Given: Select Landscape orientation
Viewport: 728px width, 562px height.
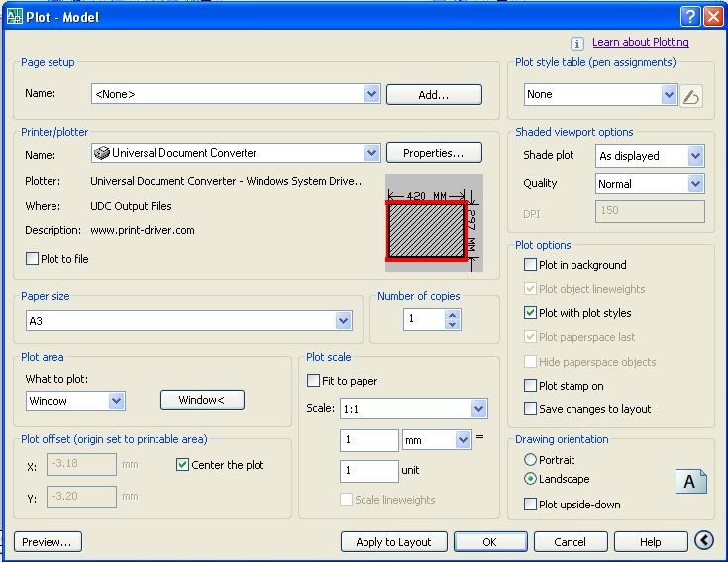Looking at the screenshot, I should (x=530, y=479).
